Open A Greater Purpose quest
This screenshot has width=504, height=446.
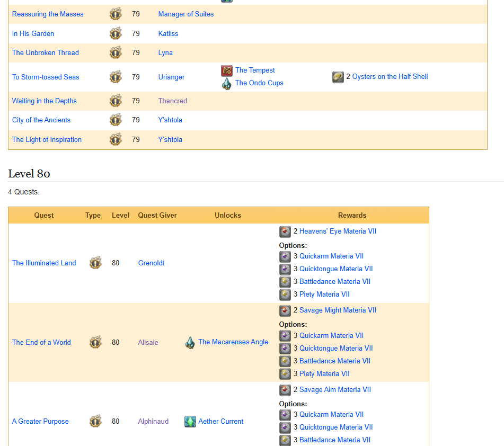pos(40,421)
